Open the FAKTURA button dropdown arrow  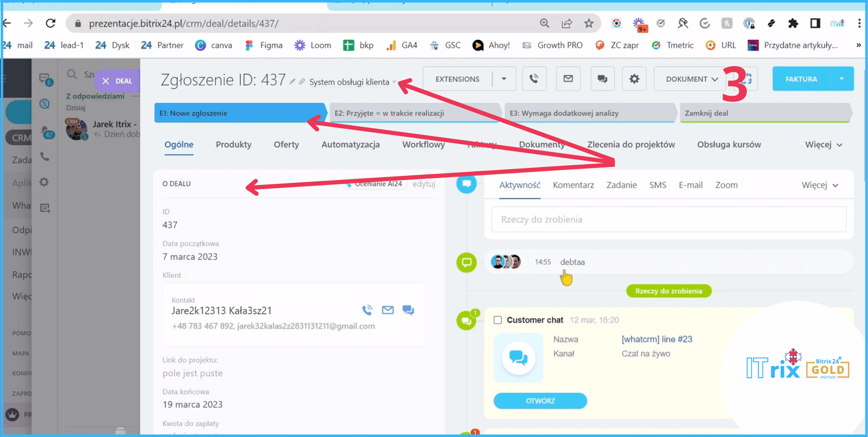[841, 79]
